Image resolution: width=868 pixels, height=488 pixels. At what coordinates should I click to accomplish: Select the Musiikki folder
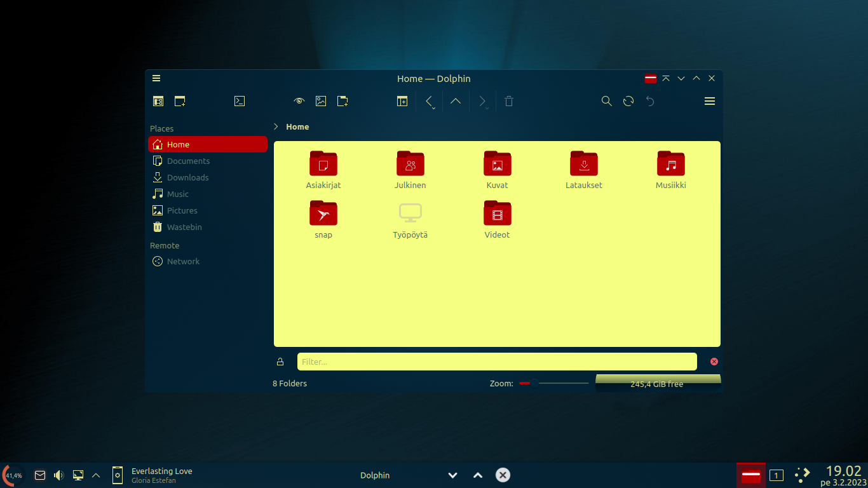(x=671, y=170)
